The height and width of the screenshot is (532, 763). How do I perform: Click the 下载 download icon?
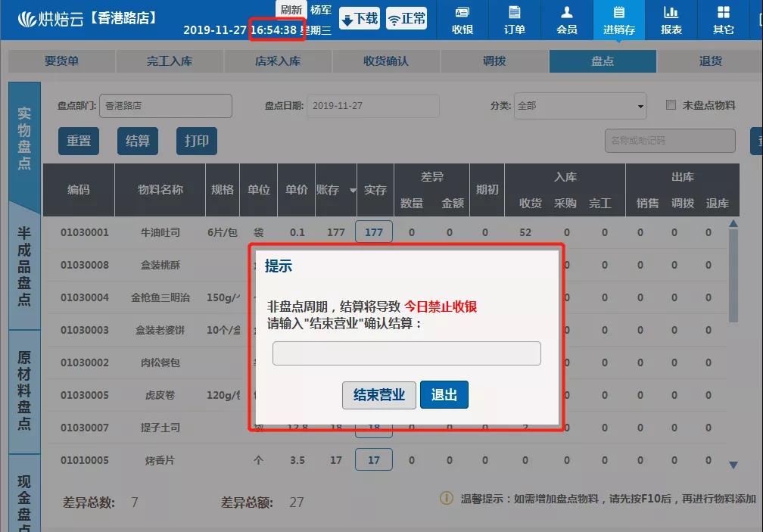359,17
